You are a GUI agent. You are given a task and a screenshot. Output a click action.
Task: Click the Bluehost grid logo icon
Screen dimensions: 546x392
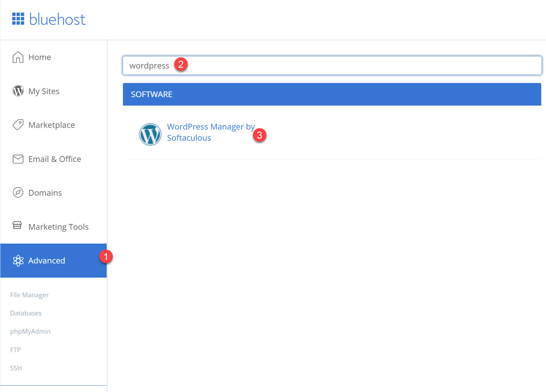(x=18, y=19)
